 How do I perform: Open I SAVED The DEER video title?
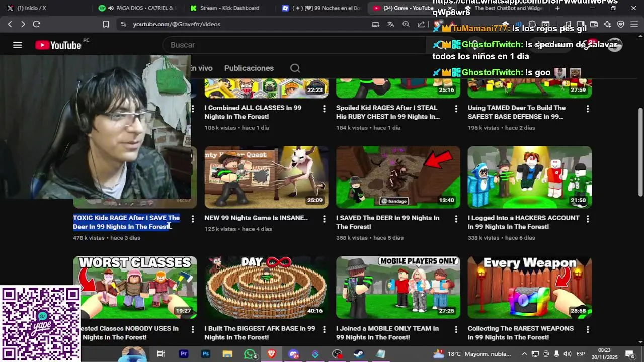387,222
